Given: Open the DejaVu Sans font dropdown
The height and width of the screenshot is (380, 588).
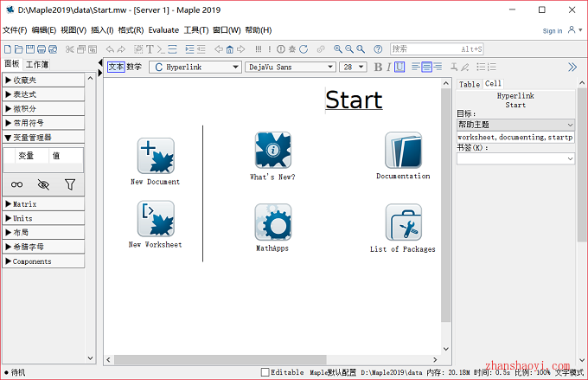Looking at the screenshot, I should pyautogui.click(x=291, y=68).
